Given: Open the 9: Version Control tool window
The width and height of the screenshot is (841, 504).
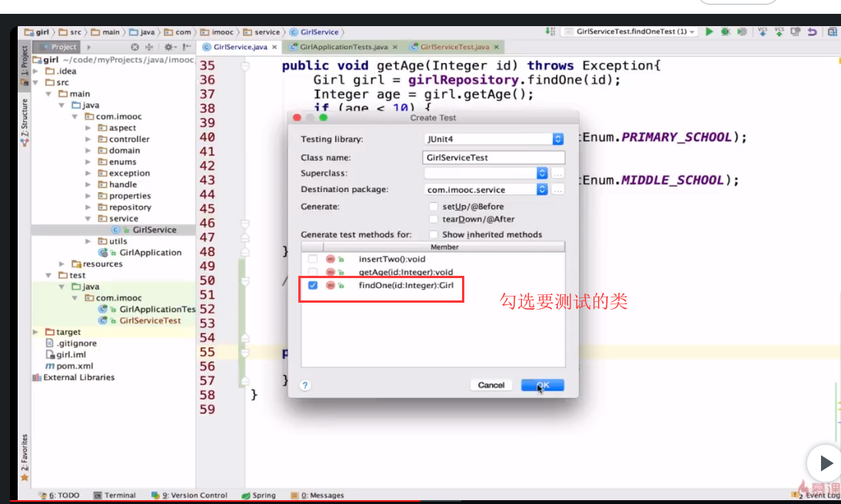Looking at the screenshot, I should click(x=189, y=495).
